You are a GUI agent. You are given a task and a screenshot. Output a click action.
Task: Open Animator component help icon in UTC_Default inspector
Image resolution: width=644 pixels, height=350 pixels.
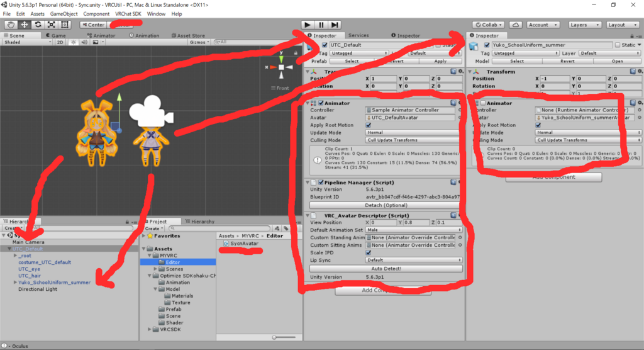(x=453, y=103)
